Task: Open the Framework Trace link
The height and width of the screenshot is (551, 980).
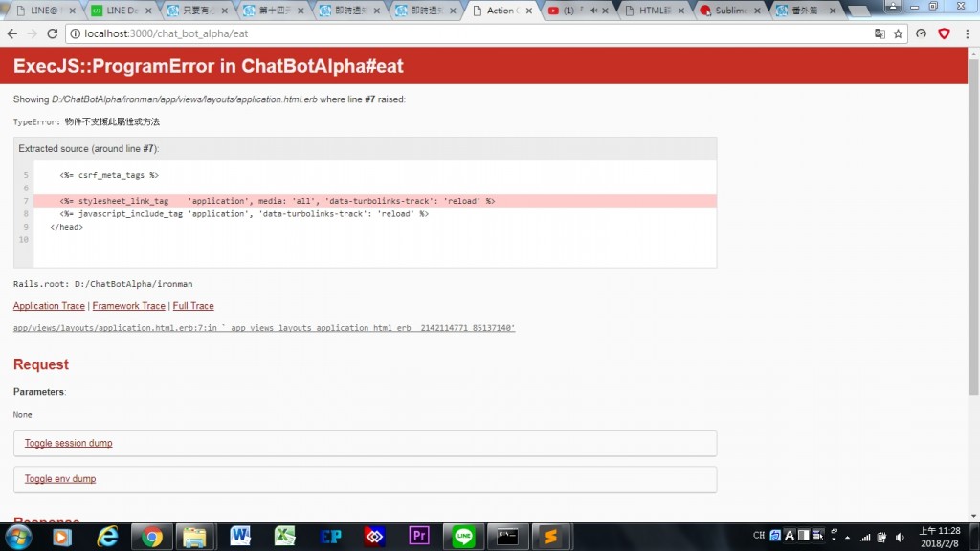Action: pyautogui.click(x=129, y=306)
